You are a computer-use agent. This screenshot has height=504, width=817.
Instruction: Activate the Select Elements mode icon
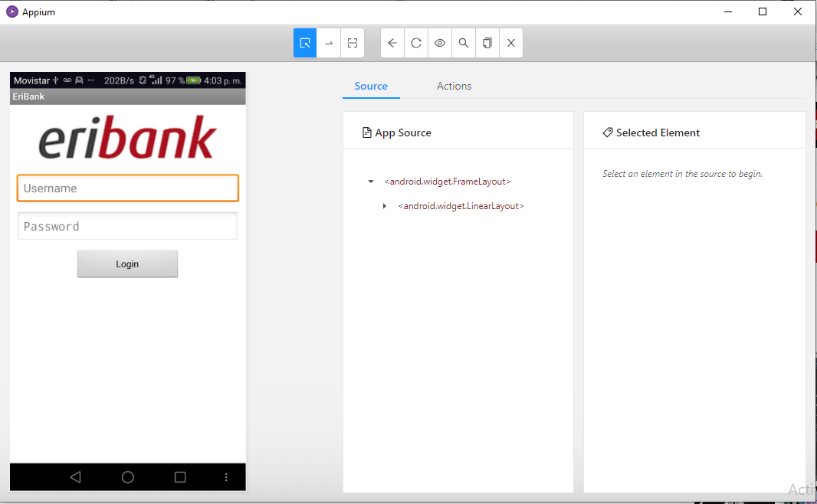click(305, 43)
